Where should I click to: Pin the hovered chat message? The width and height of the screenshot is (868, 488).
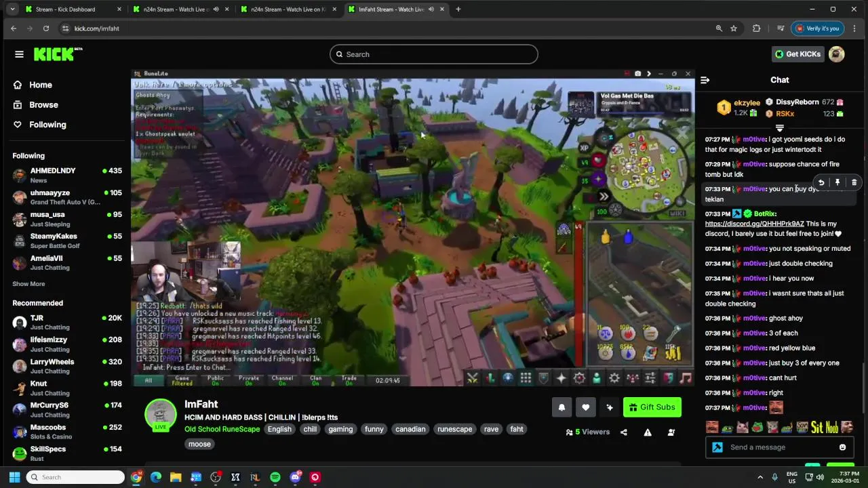837,182
